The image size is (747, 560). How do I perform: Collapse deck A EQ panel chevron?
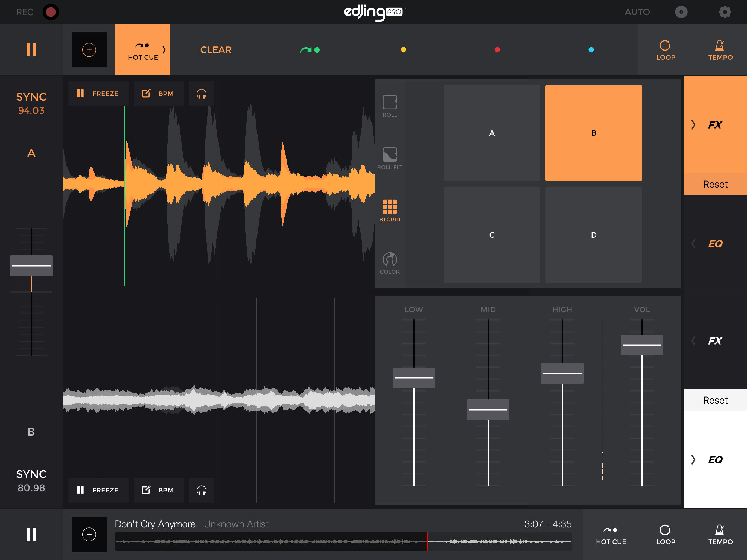coord(693,244)
